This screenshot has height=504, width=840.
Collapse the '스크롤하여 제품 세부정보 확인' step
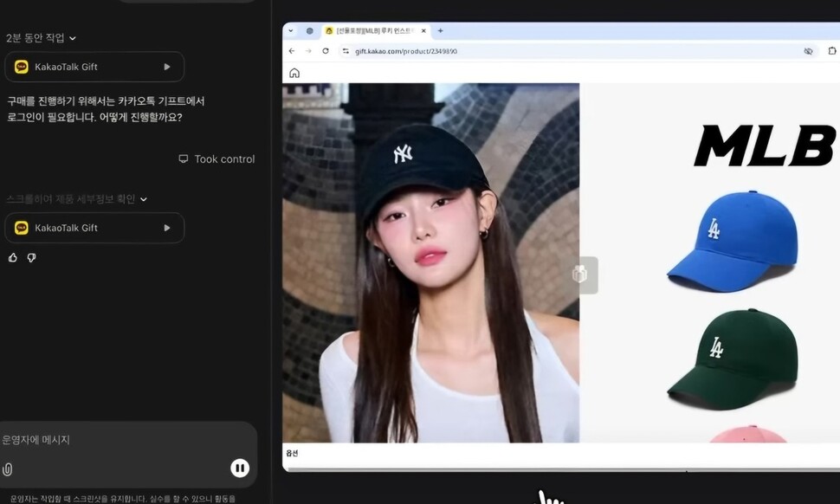coord(144,199)
